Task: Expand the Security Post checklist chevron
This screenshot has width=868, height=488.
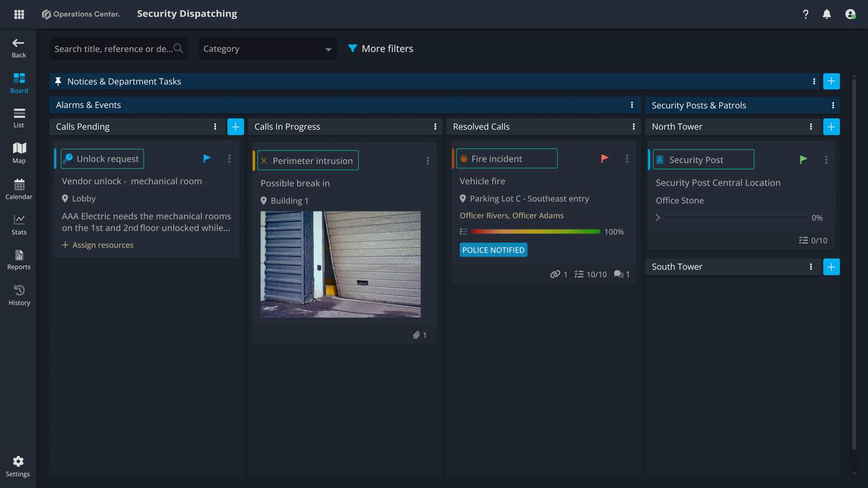Action: click(x=658, y=217)
